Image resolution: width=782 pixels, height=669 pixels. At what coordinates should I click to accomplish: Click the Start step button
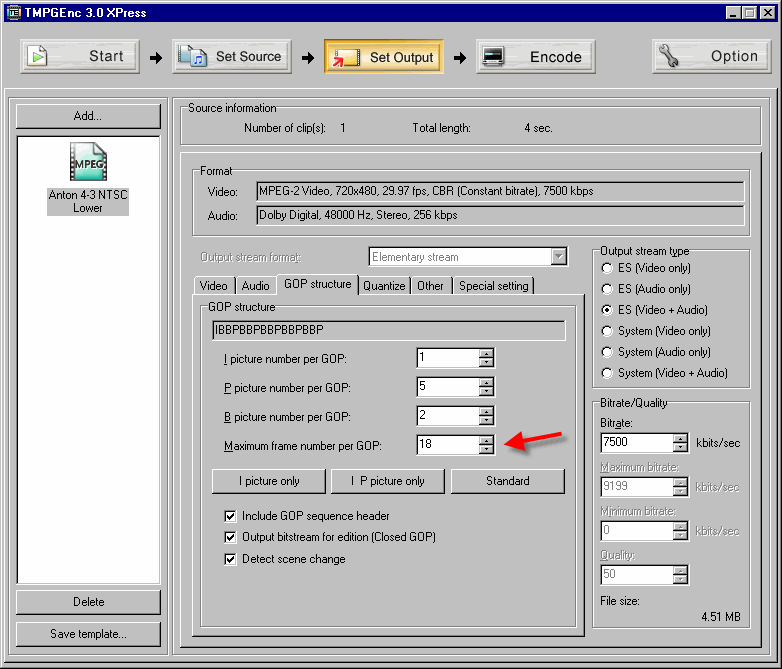coord(80,56)
